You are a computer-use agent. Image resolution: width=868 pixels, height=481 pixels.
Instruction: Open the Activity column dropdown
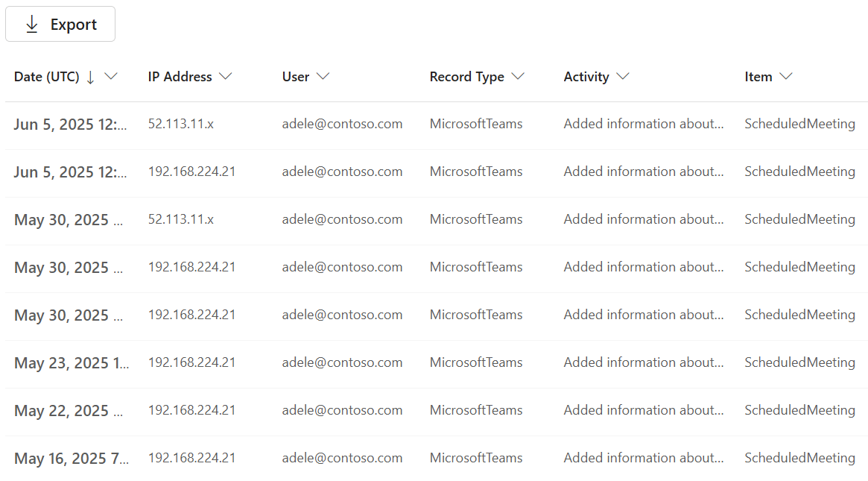(x=624, y=76)
